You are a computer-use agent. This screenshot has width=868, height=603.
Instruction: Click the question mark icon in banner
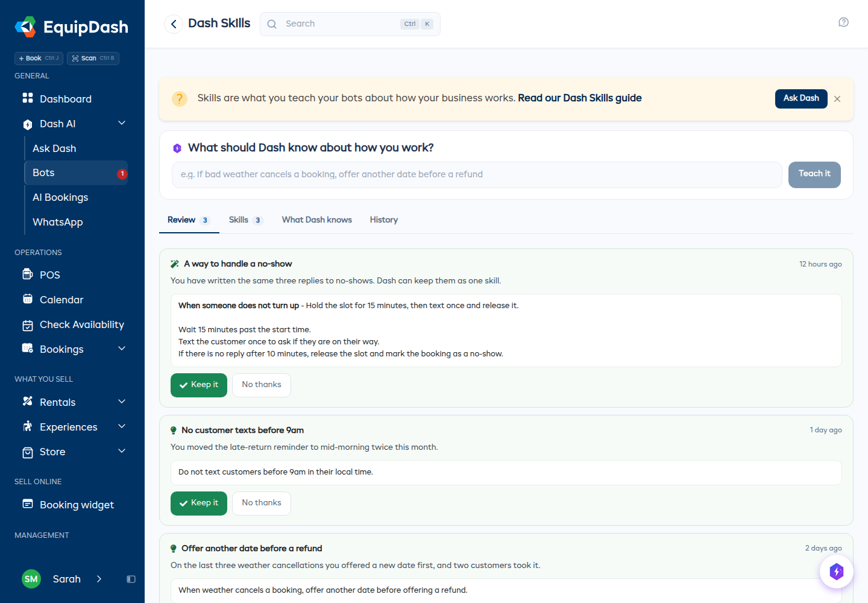(x=180, y=99)
